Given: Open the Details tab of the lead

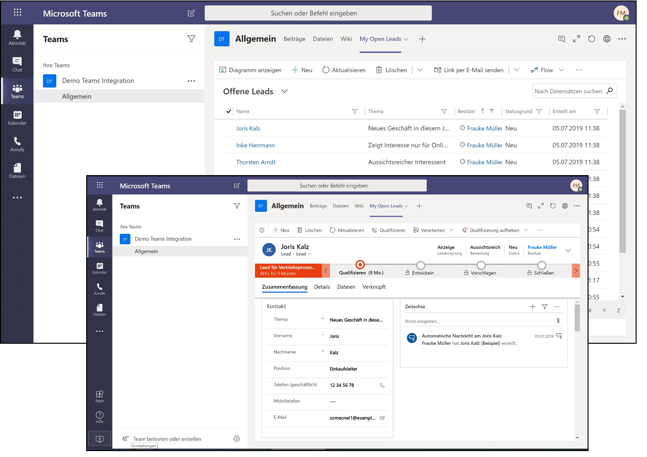Looking at the screenshot, I should (x=322, y=287).
